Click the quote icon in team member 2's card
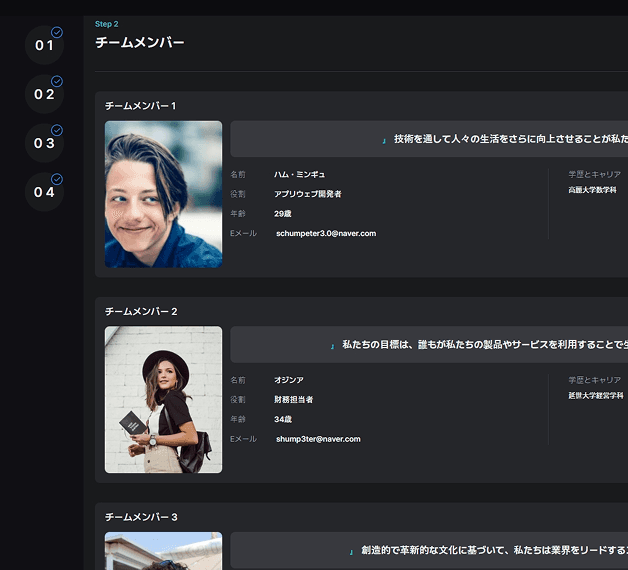The width and height of the screenshot is (628, 570). [x=332, y=346]
